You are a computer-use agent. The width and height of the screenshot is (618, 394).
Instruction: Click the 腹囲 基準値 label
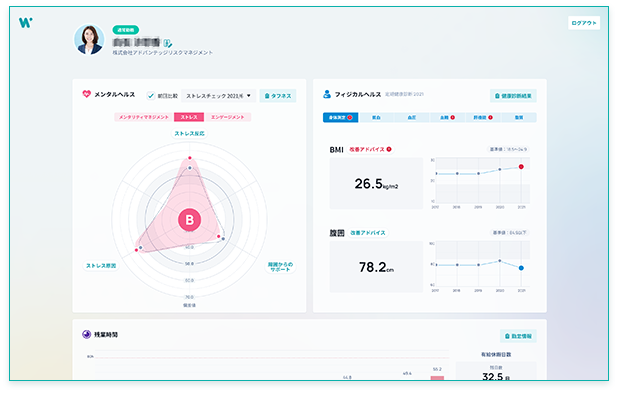tap(509, 233)
